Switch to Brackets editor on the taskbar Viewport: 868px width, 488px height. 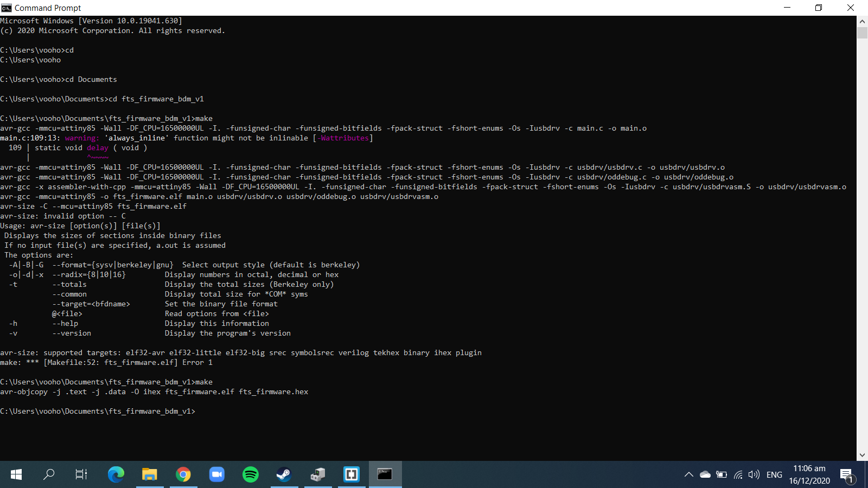pos(352,474)
